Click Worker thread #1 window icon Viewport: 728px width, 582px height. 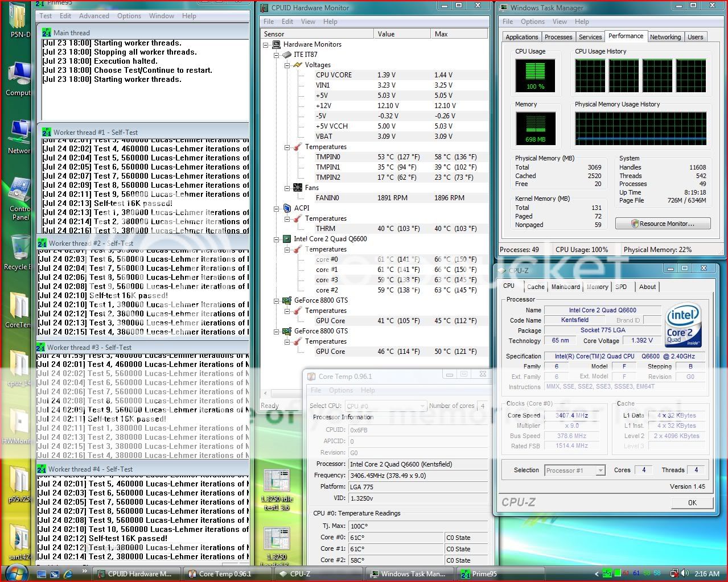click(x=47, y=132)
